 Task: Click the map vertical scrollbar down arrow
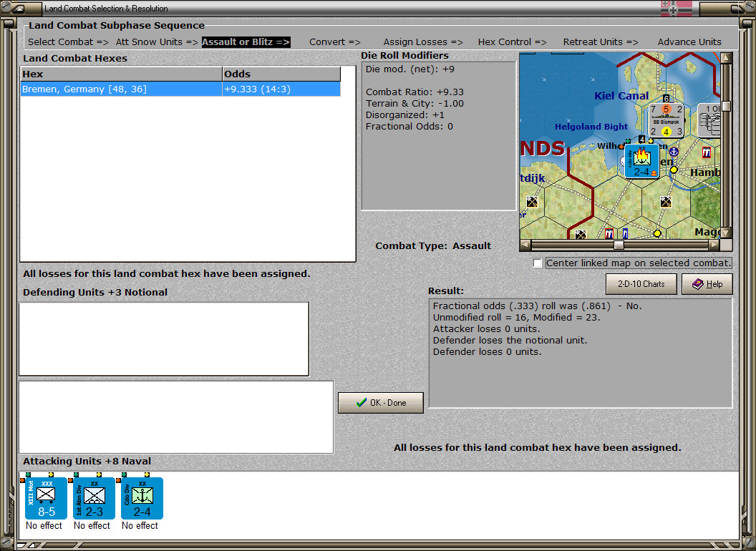pyautogui.click(x=726, y=233)
